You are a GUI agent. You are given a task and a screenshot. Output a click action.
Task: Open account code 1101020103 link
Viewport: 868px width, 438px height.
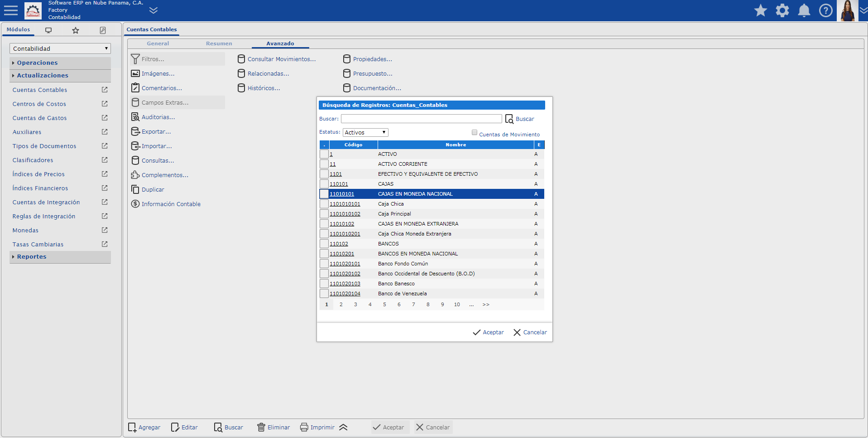click(x=345, y=284)
